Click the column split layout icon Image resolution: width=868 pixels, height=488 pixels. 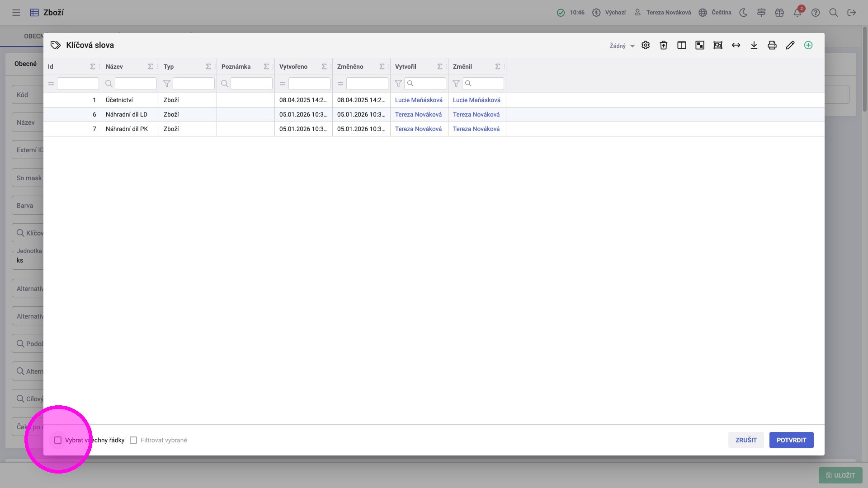[682, 45]
